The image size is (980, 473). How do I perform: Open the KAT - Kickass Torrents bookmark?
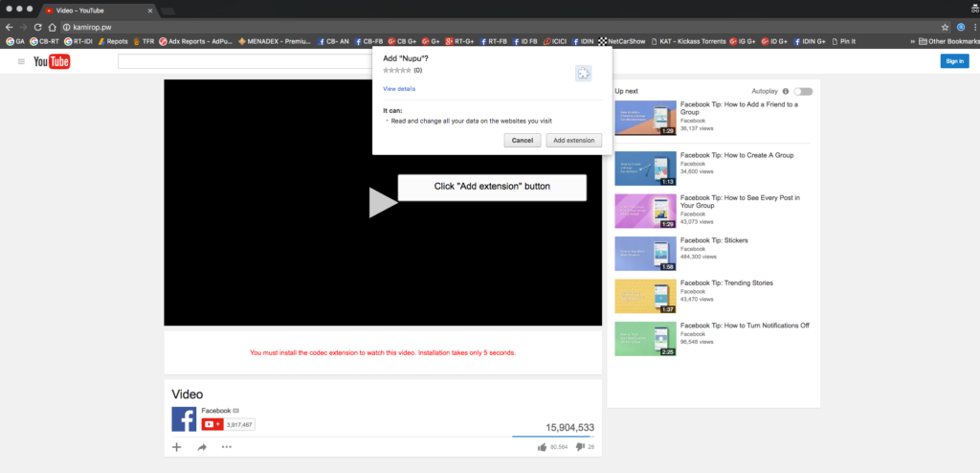click(x=688, y=41)
